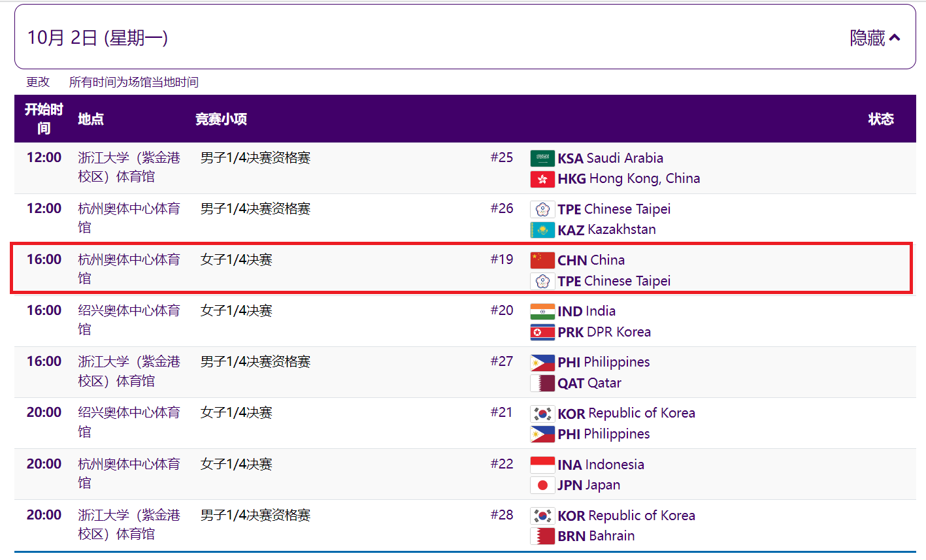Image resolution: width=926 pixels, height=560 pixels.
Task: Click the China flag in match #19
Action: click(542, 260)
